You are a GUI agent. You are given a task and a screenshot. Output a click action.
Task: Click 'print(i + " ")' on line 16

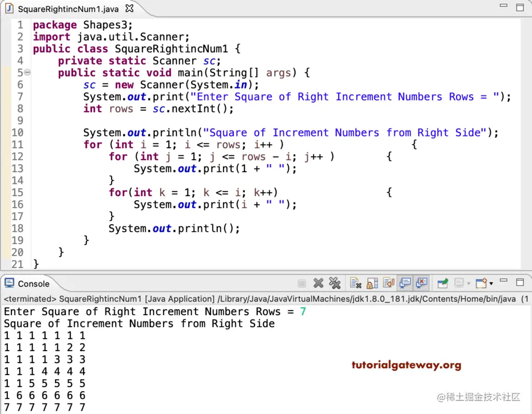point(246,204)
